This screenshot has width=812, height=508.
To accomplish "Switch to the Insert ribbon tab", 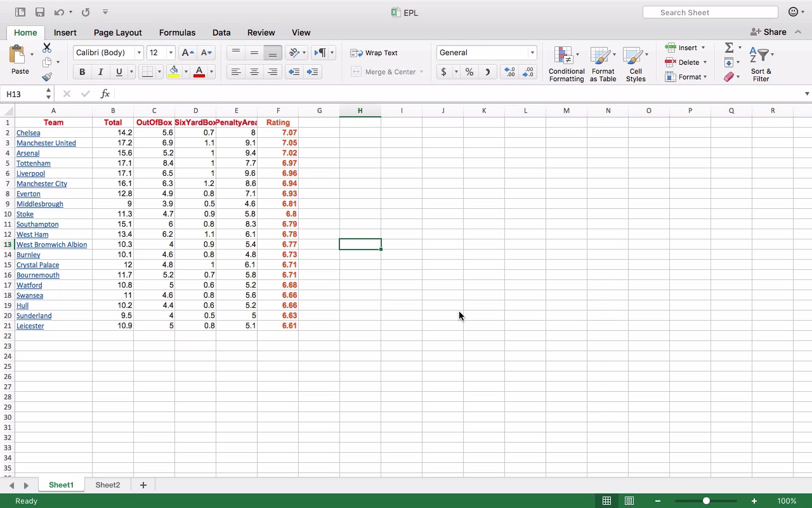I will click(x=65, y=32).
